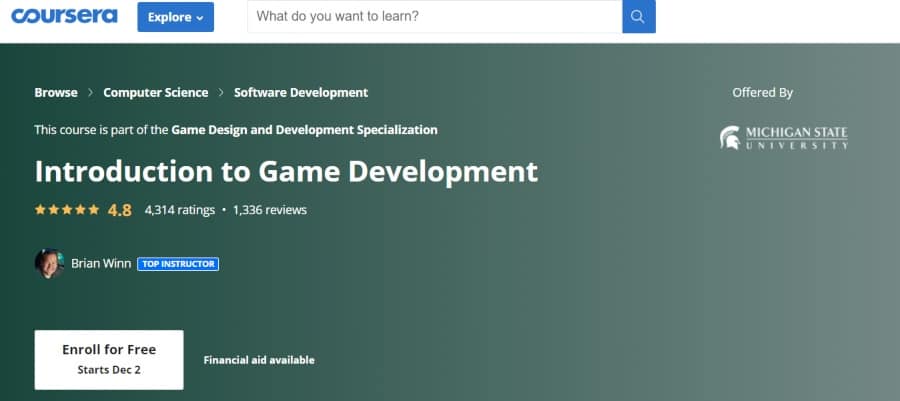Viewport: 900px width, 401px height.
Task: Open Game Design and Development Specialization link
Action: (304, 130)
